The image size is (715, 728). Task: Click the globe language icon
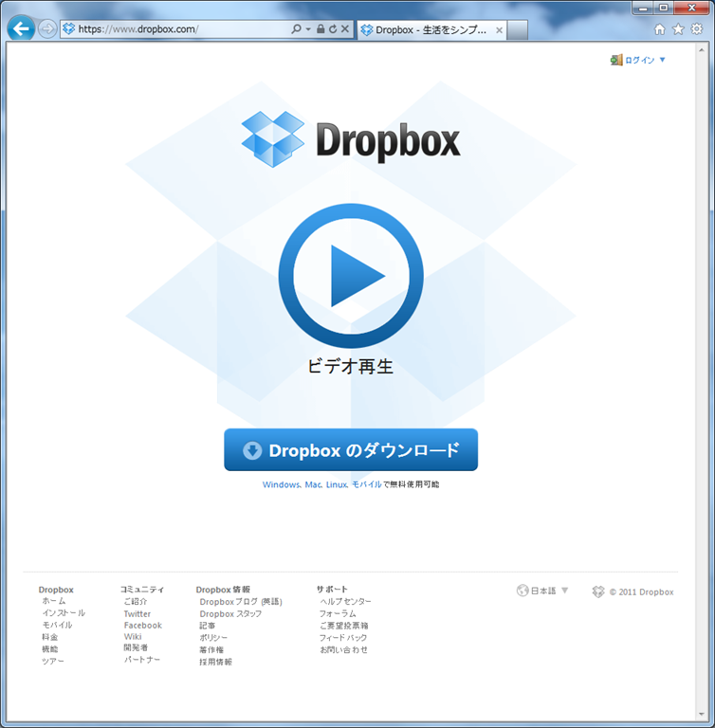[522, 591]
